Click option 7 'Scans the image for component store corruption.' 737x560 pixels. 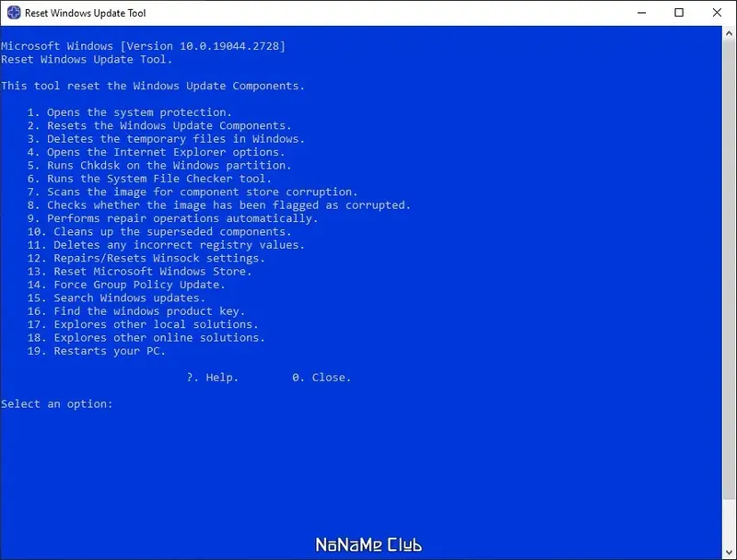click(x=193, y=192)
